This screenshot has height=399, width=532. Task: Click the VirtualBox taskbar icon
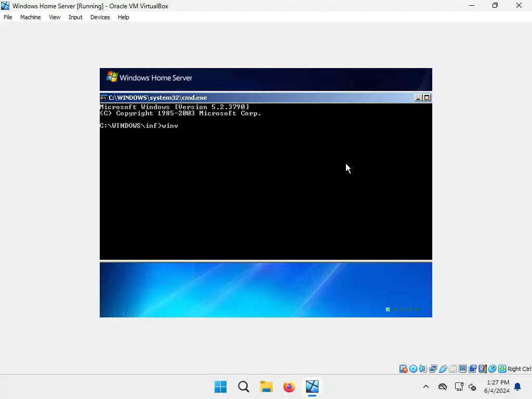pyautogui.click(x=312, y=387)
